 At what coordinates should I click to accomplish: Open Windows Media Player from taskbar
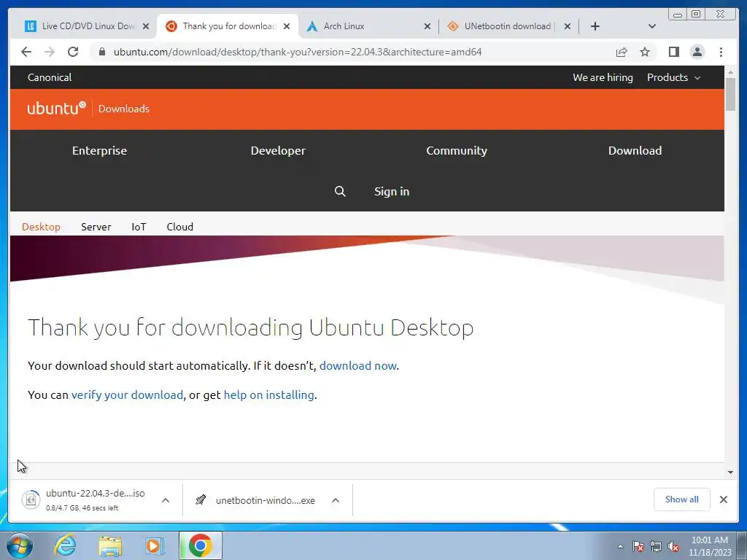154,545
